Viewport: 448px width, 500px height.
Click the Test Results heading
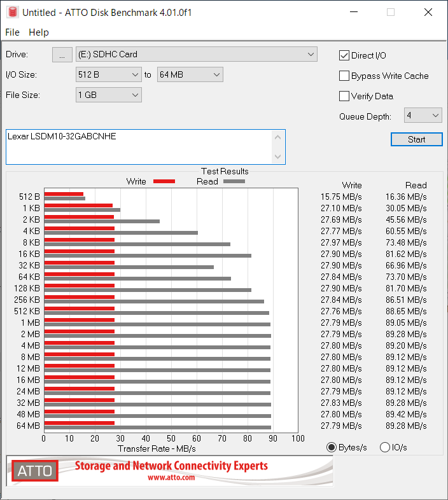tap(225, 171)
